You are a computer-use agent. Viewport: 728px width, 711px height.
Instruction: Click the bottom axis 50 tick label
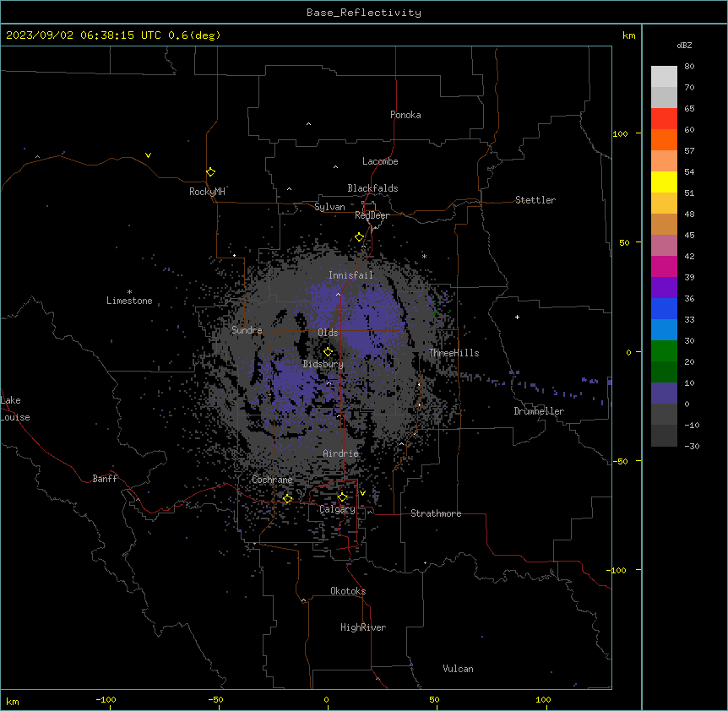tap(434, 700)
